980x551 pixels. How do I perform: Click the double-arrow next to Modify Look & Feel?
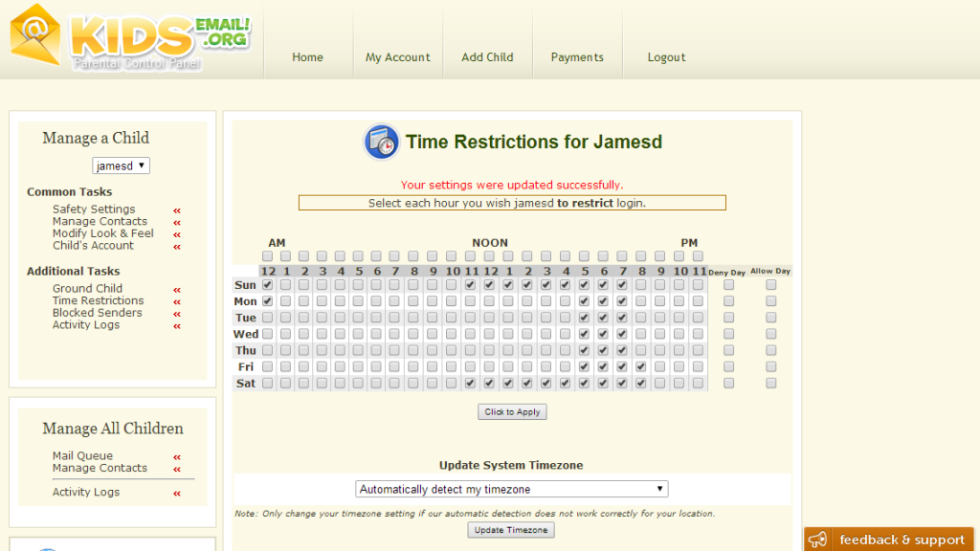pos(175,232)
